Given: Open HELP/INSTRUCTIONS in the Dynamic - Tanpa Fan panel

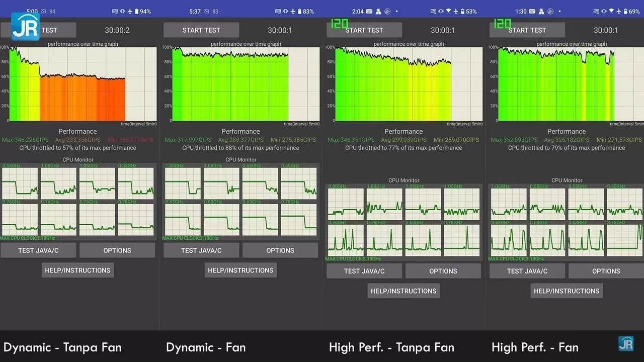Looking at the screenshot, I should click(77, 270).
